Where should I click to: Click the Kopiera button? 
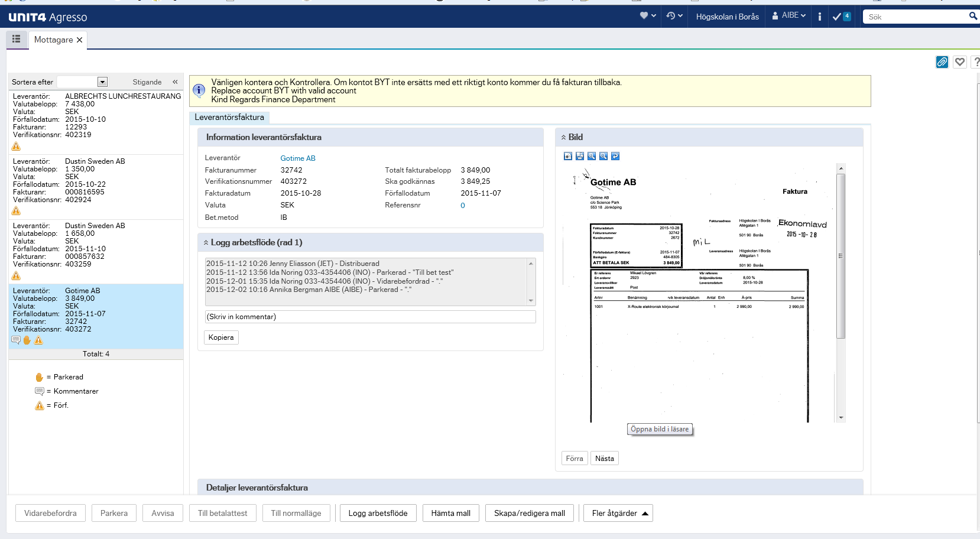click(x=221, y=337)
